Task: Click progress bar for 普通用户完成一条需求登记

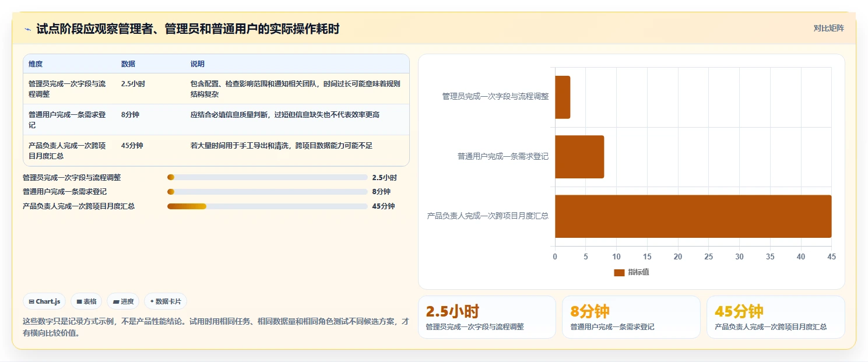Action: coord(268,192)
